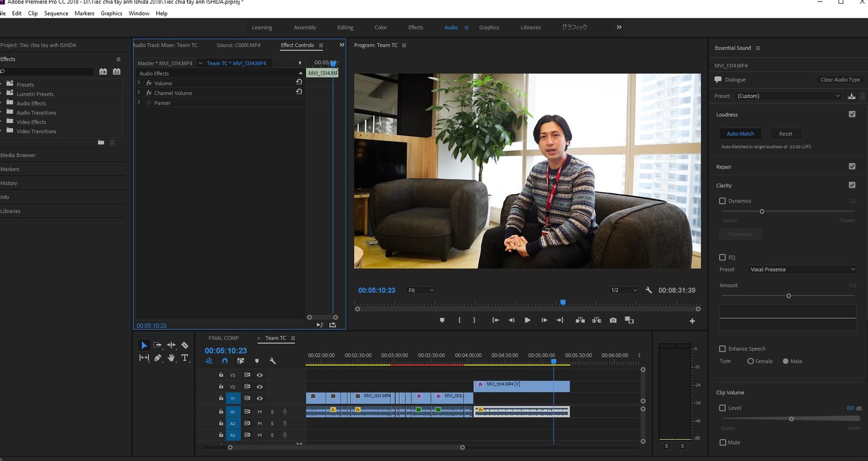Open the Vocal Presence EQ preset dropdown
This screenshot has width=868, height=461.
(802, 270)
